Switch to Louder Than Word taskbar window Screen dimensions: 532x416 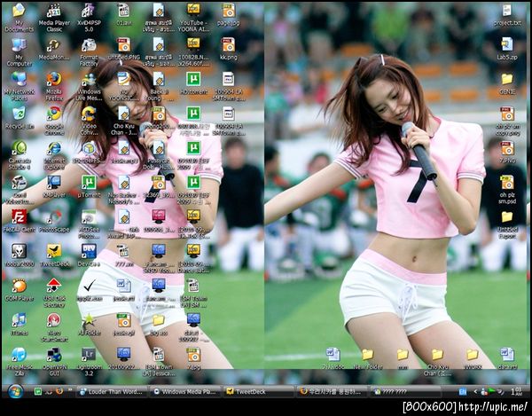pos(112,392)
